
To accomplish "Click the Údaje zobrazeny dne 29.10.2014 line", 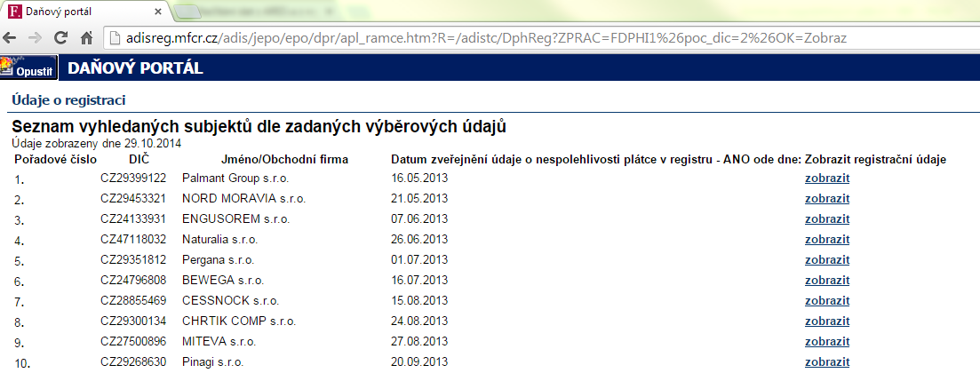I will point(96,144).
